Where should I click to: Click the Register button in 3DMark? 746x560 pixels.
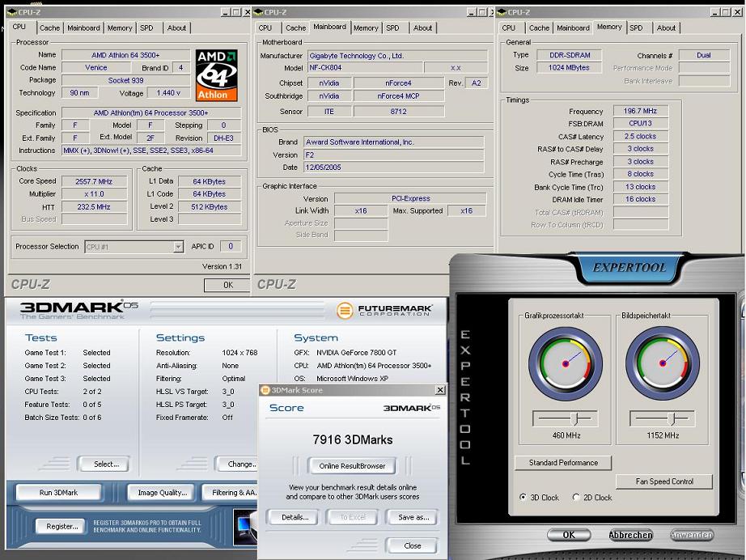(x=61, y=526)
